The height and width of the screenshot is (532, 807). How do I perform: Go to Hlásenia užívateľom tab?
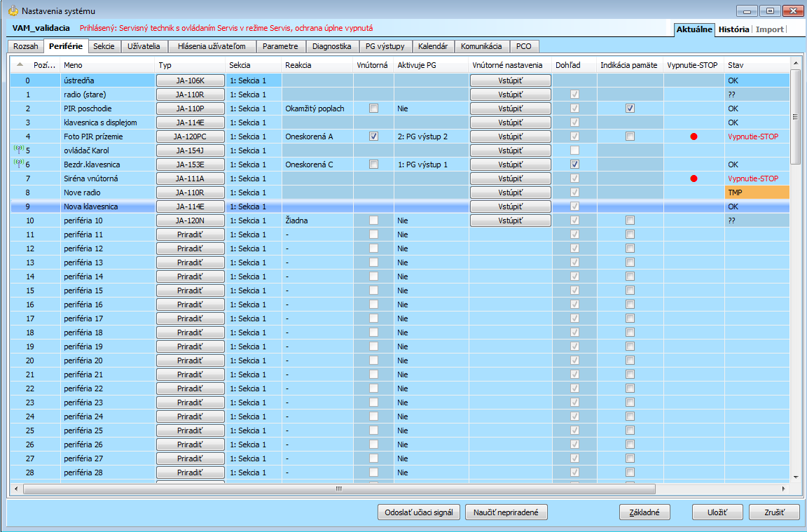pyautogui.click(x=212, y=46)
